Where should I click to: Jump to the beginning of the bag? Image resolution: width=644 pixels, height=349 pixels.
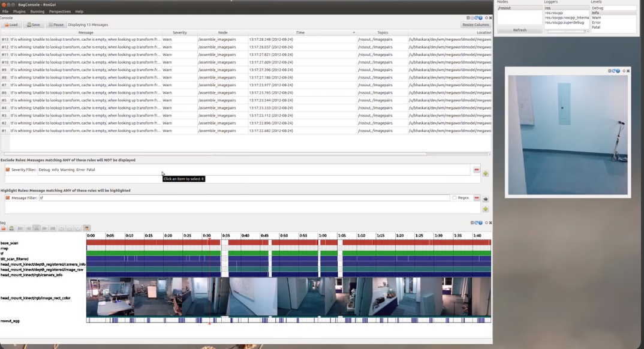20,228
